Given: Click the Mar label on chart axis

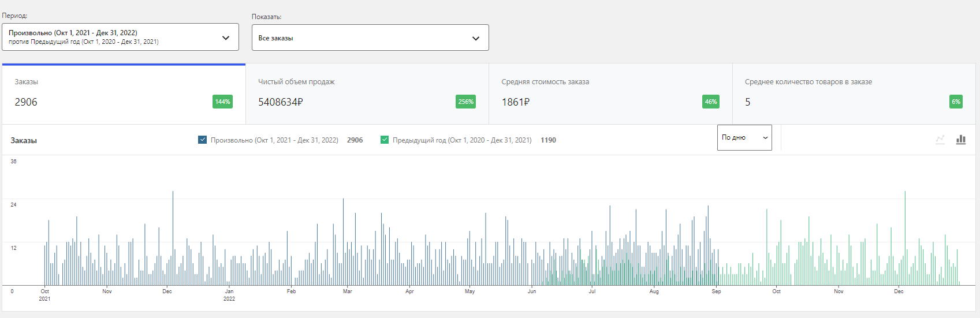Looking at the screenshot, I should pos(347,291).
